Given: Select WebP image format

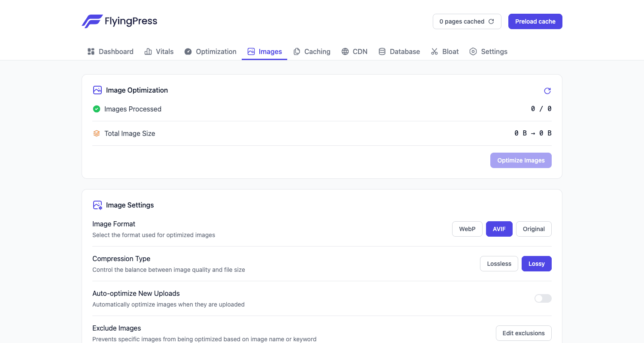Looking at the screenshot, I should (468, 229).
